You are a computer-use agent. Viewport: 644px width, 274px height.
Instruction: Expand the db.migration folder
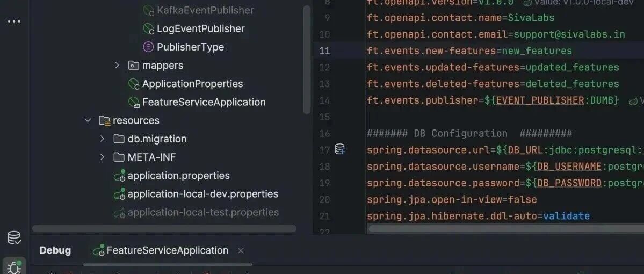[102, 139]
